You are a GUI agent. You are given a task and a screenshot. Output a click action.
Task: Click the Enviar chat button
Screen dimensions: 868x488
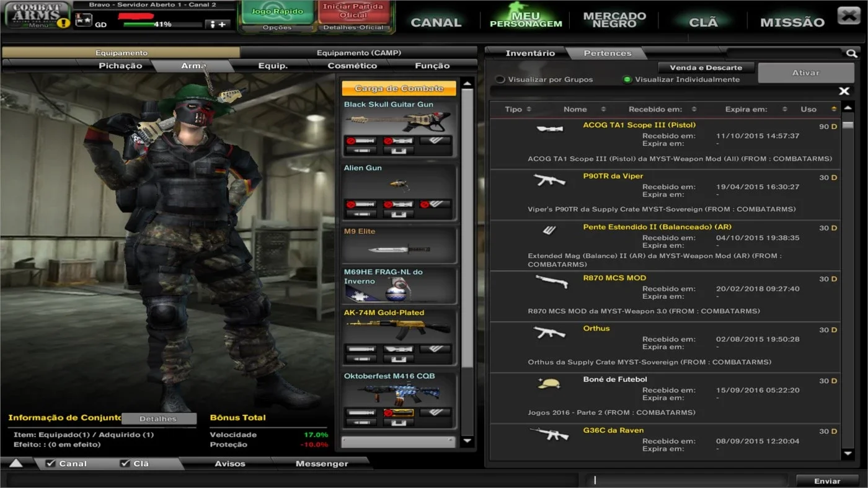point(827,481)
